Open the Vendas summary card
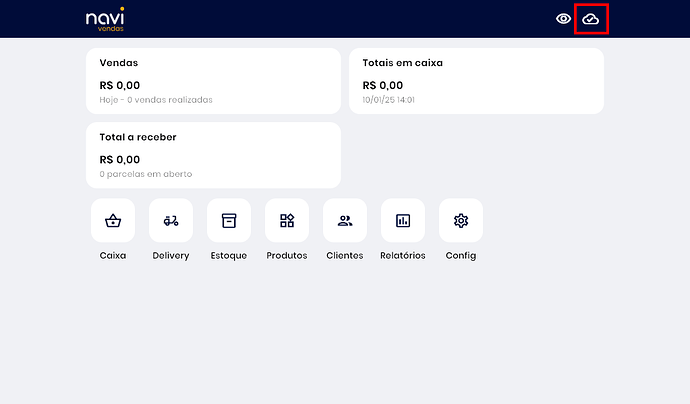Image resolution: width=690 pixels, height=404 pixels. click(x=213, y=80)
